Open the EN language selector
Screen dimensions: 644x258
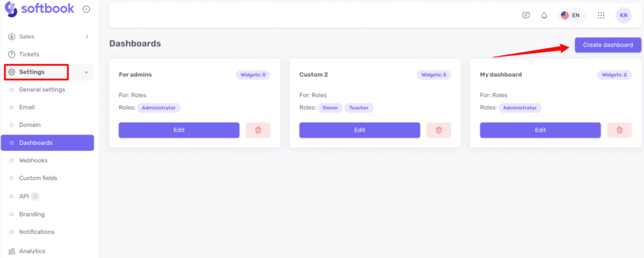(570, 15)
